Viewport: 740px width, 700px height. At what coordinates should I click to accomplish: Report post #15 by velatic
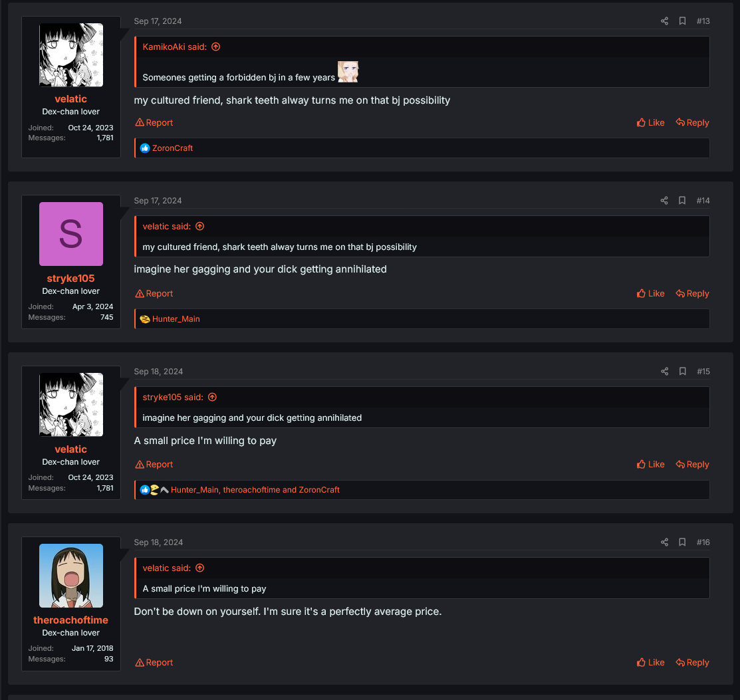(154, 465)
